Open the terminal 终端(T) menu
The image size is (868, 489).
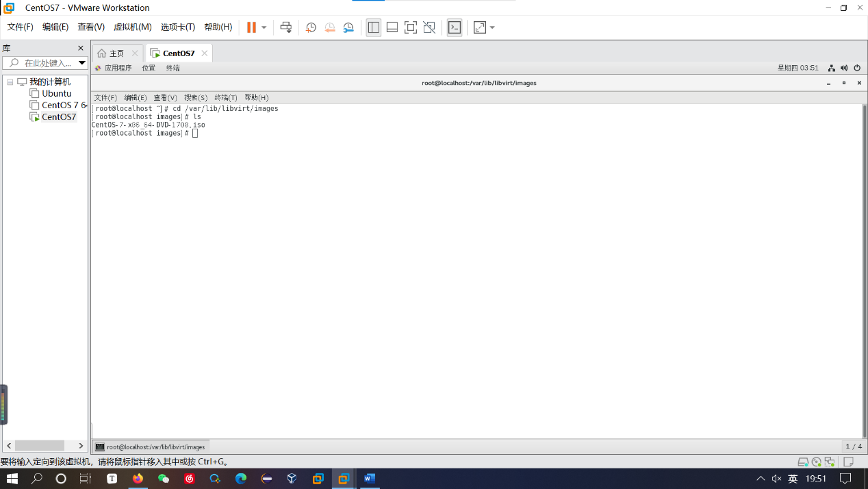226,98
